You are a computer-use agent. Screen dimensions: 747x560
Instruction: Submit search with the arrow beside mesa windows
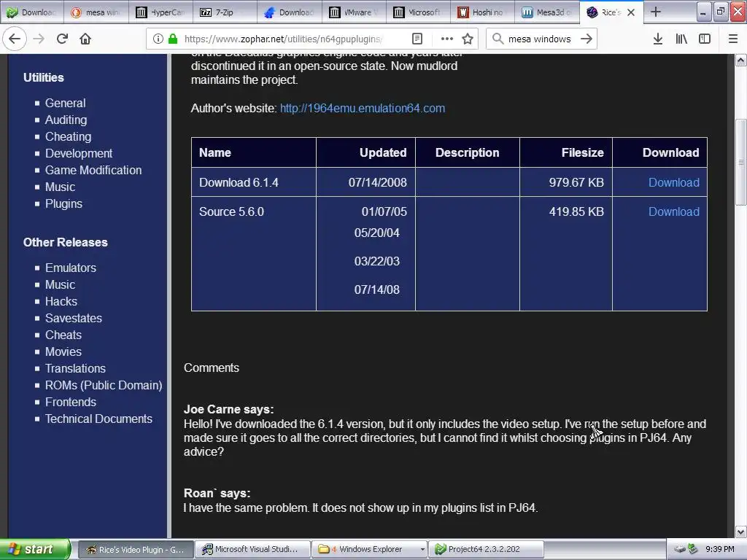pyautogui.click(x=587, y=39)
